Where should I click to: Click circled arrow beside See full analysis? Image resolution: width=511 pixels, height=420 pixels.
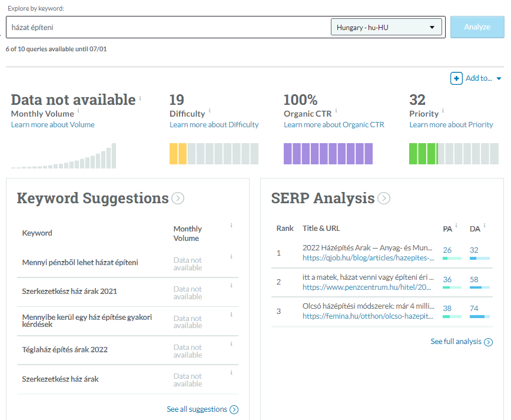tap(488, 342)
